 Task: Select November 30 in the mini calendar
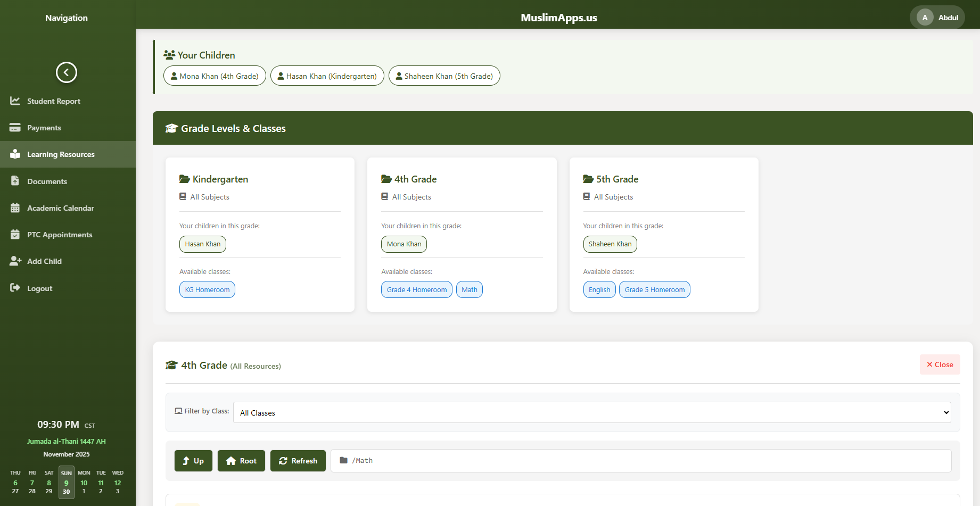(x=66, y=491)
